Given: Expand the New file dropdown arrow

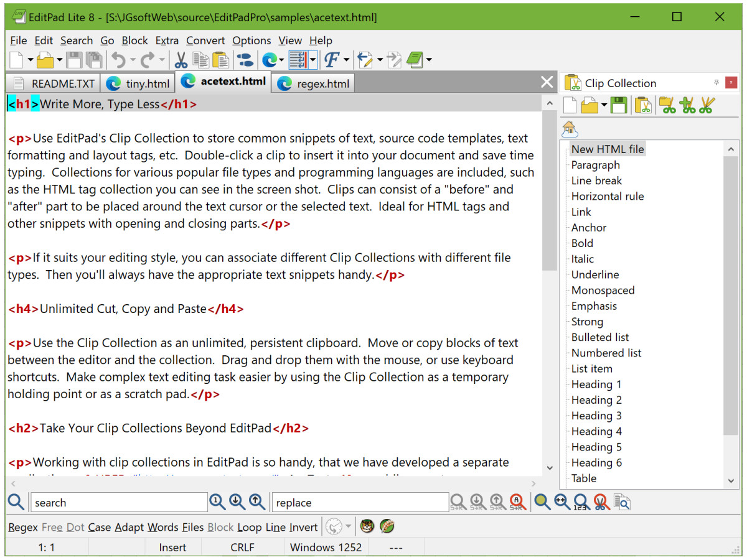Looking at the screenshot, I should point(30,60).
